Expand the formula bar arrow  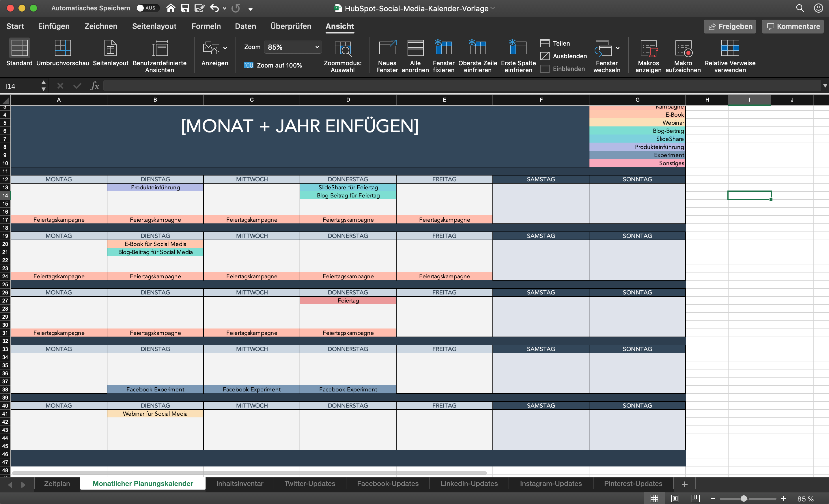point(825,86)
